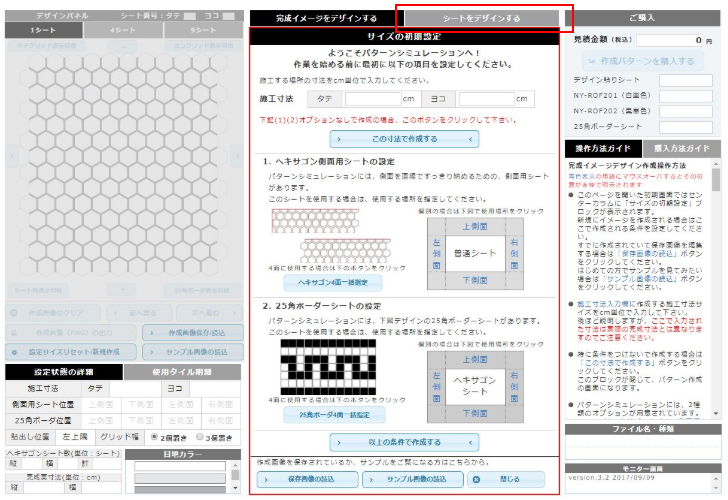Focus the 施工寸法 タテ cm input field
Image resolution: width=728 pixels, height=500 pixels.
point(373,99)
